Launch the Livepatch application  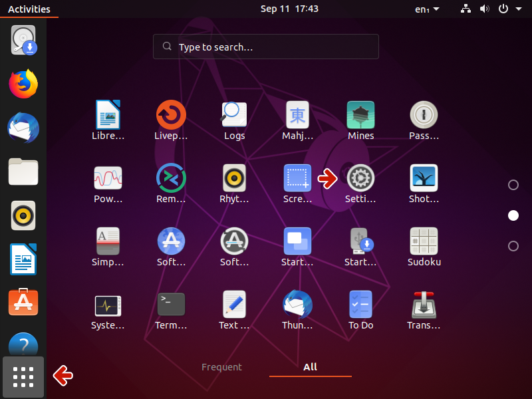(171, 120)
